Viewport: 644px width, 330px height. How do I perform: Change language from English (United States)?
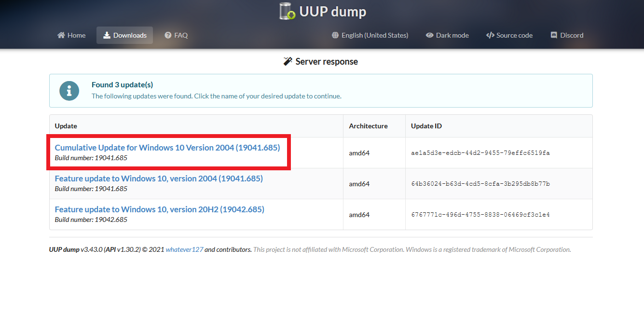coord(370,35)
